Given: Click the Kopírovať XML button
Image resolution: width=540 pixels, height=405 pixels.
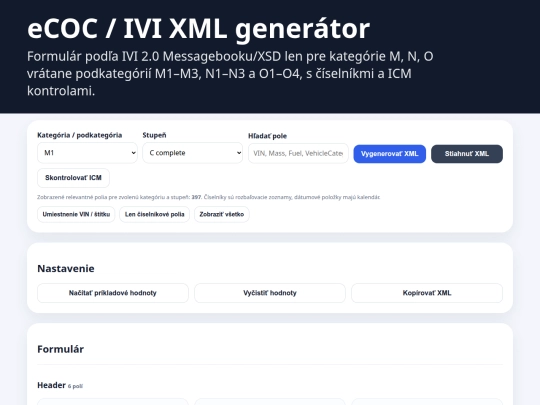Looking at the screenshot, I should (x=427, y=293).
